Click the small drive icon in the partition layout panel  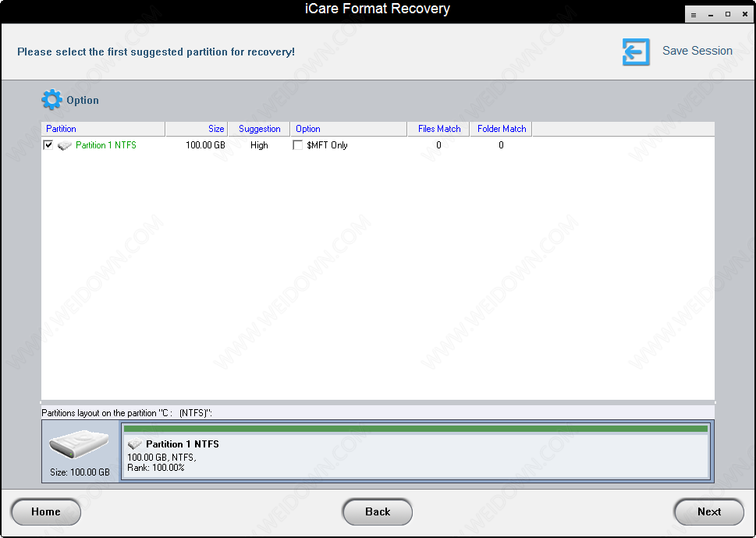pyautogui.click(x=134, y=444)
